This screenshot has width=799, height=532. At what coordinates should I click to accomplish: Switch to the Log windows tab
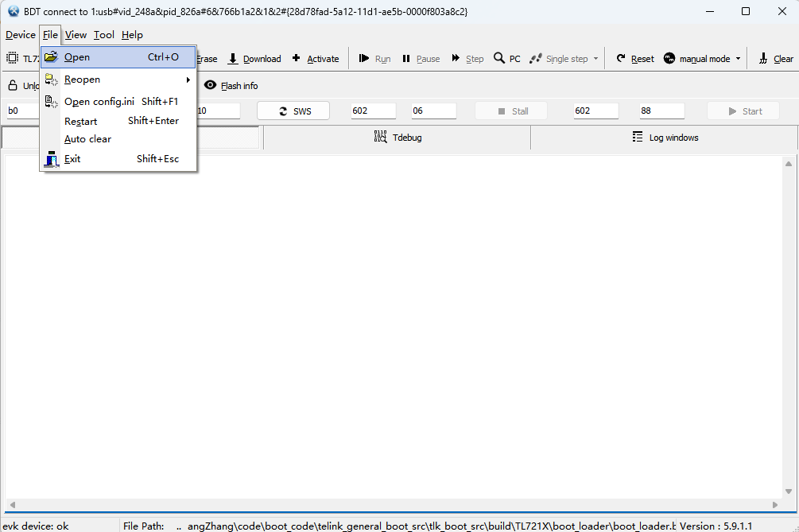point(665,138)
